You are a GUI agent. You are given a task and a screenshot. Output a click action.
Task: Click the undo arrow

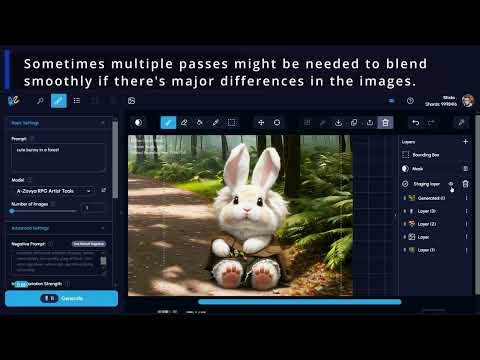pos(416,123)
